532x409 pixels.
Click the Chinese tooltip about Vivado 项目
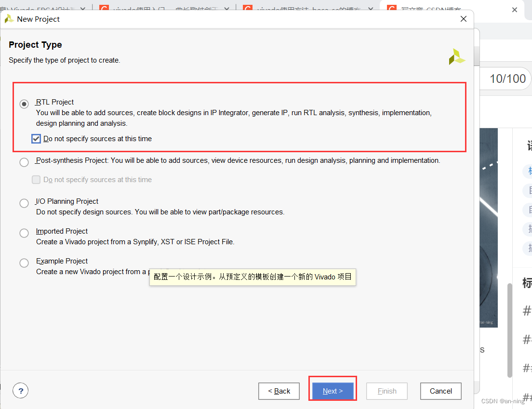click(253, 277)
